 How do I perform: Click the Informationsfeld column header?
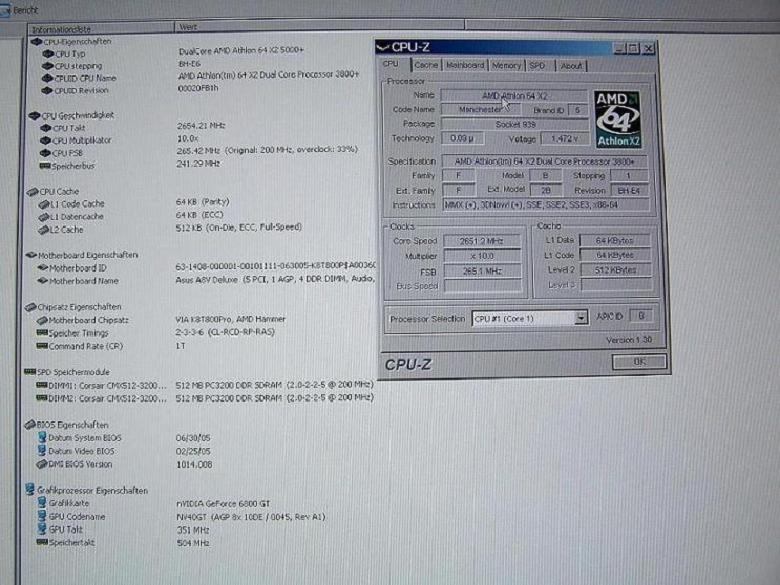point(101,29)
